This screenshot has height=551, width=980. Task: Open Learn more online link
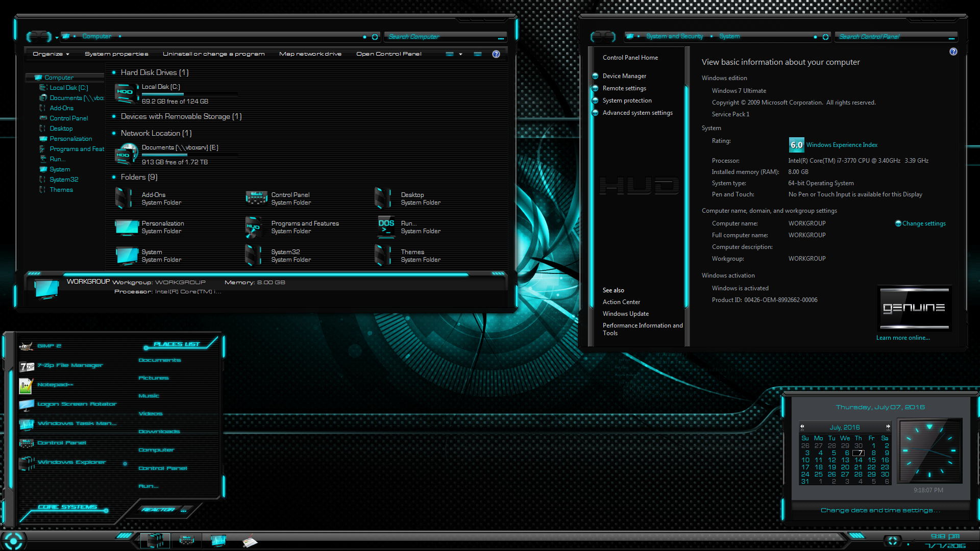tap(903, 337)
